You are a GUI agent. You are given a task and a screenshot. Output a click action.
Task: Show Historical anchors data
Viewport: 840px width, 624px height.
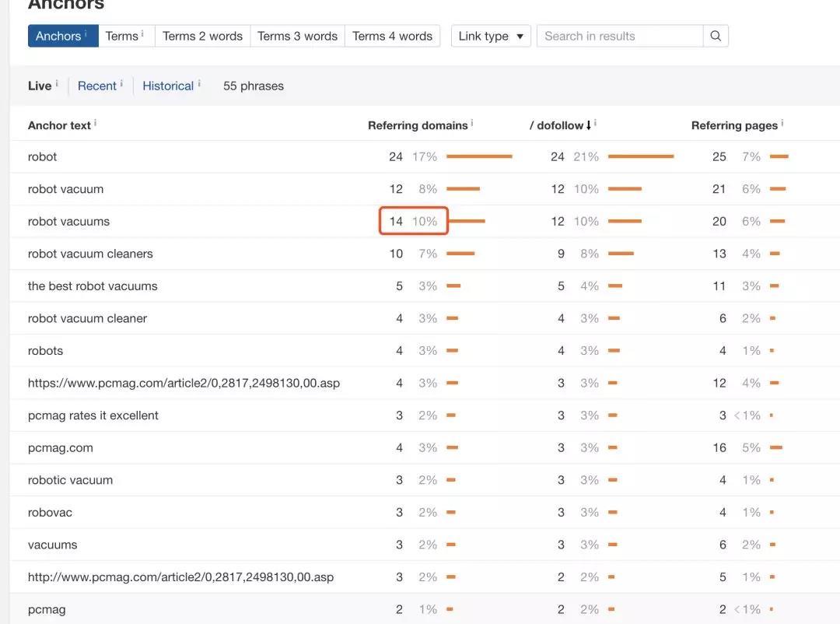(167, 86)
